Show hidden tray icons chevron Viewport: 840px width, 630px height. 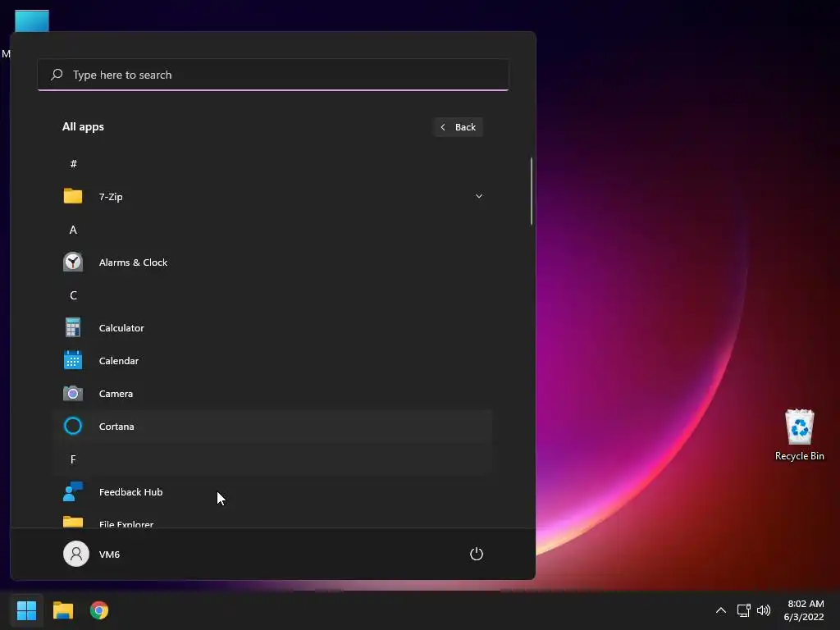721,609
